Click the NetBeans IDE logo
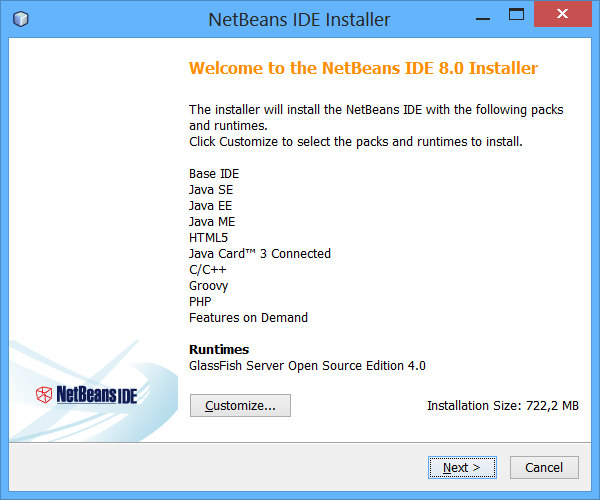The height and width of the screenshot is (500, 600). click(86, 393)
